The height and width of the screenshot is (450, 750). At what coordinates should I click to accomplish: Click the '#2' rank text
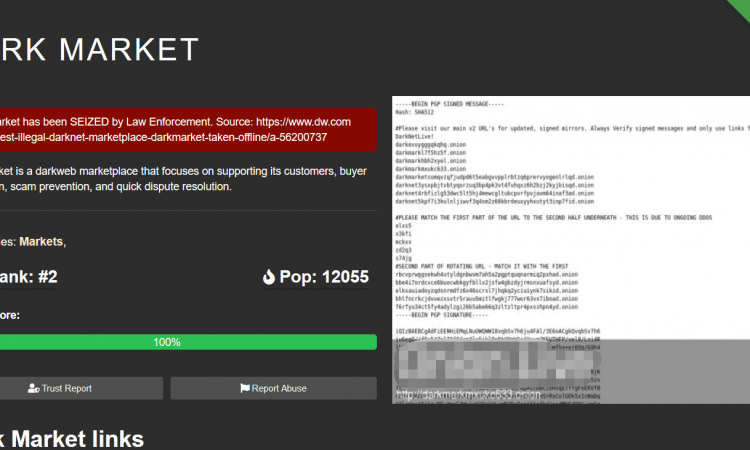click(x=48, y=277)
